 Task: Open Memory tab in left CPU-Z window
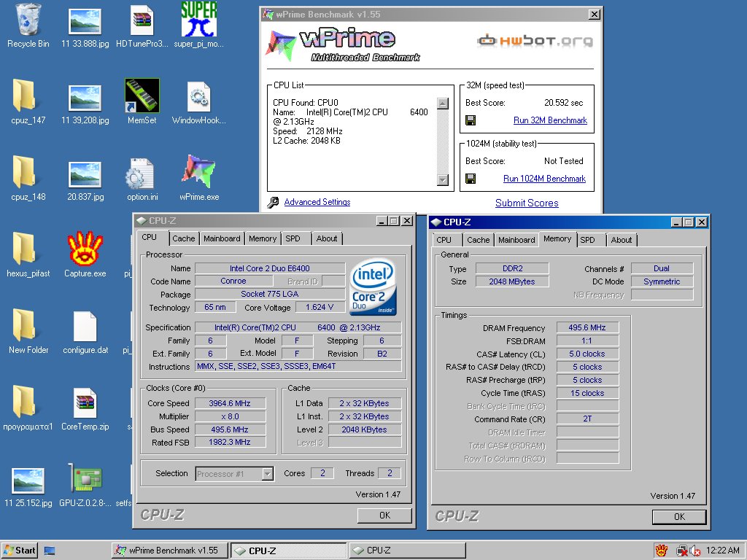click(263, 238)
